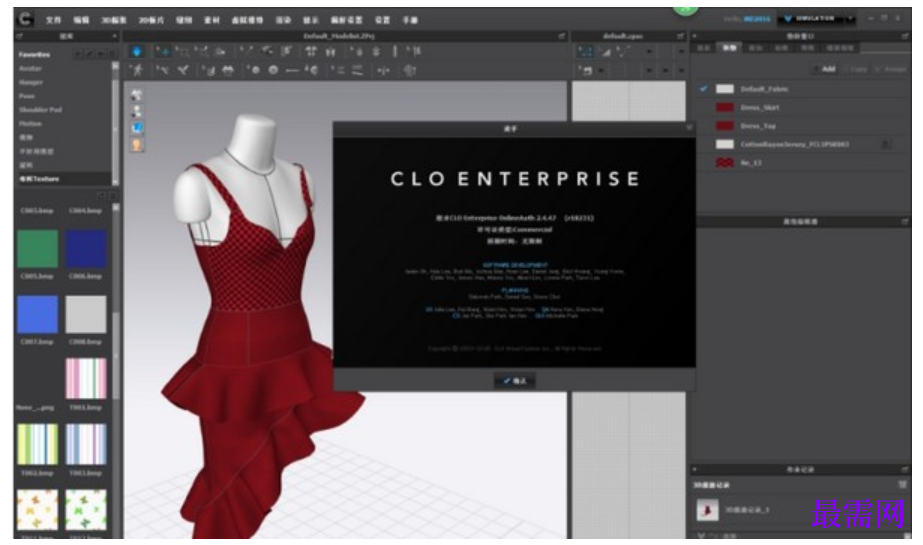Image resolution: width=923 pixels, height=545 pixels.
Task: Click the triangle ruler icon in 2D toolbar
Action: (605, 52)
